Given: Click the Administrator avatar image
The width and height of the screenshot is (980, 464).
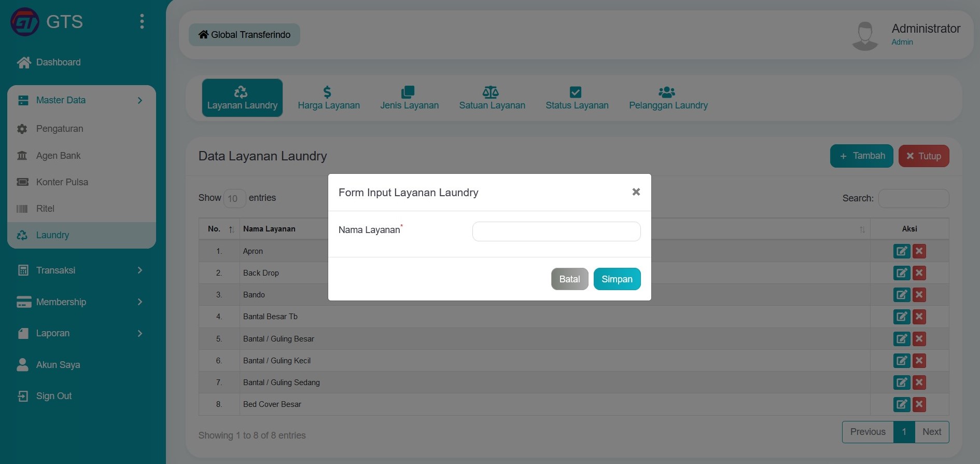Looking at the screenshot, I should point(865,36).
